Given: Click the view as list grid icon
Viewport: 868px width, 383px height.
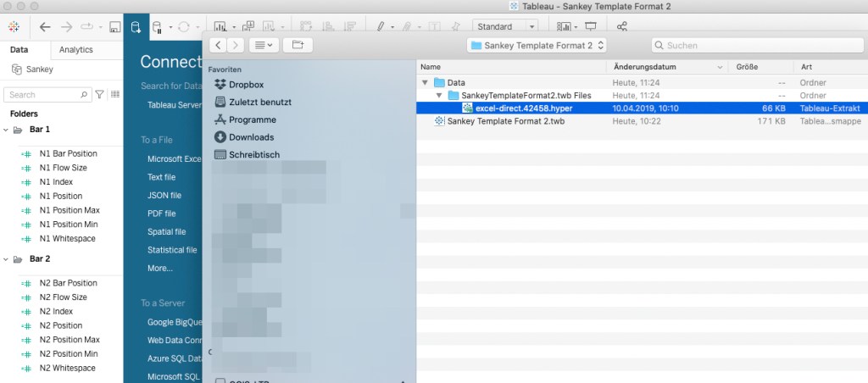Looking at the screenshot, I should 115,95.
